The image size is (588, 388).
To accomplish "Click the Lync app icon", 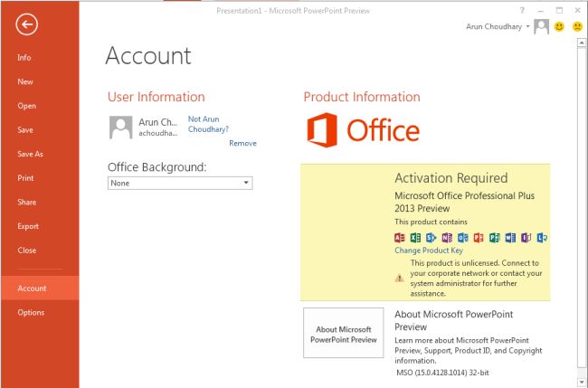I will point(542,237).
